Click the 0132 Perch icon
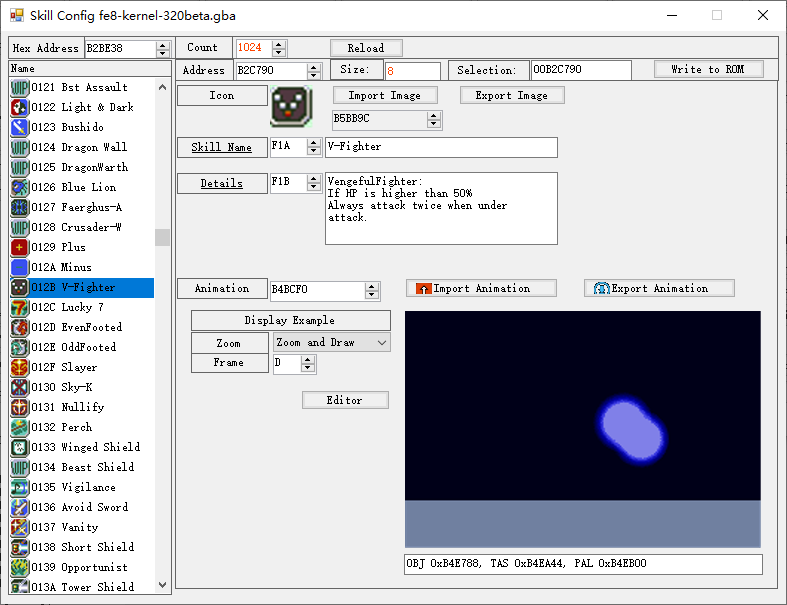Viewport: 787px width, 605px height. (x=20, y=427)
